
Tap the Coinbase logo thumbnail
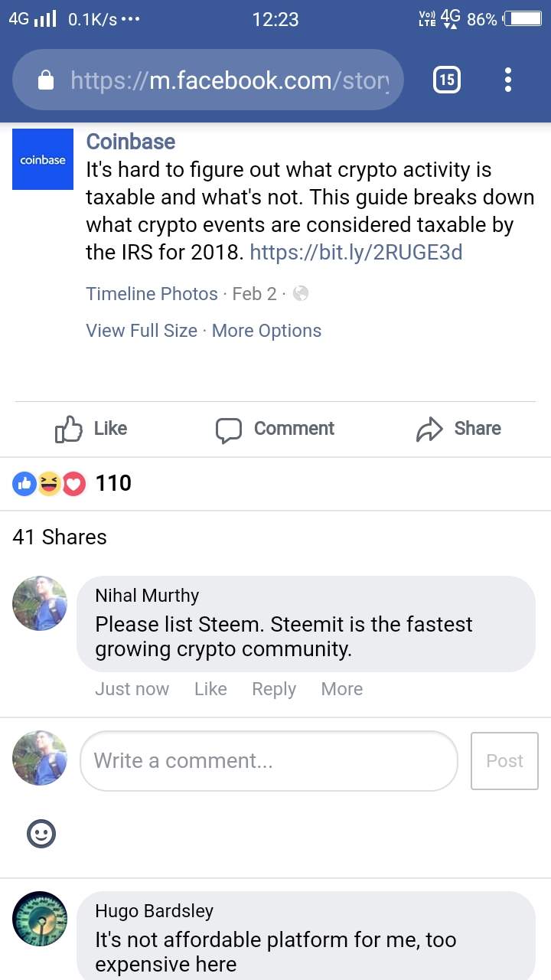coord(43,159)
